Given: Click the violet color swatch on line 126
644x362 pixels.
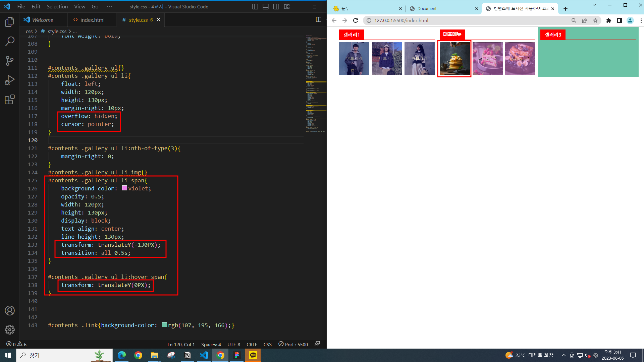Looking at the screenshot, I should coord(124,188).
